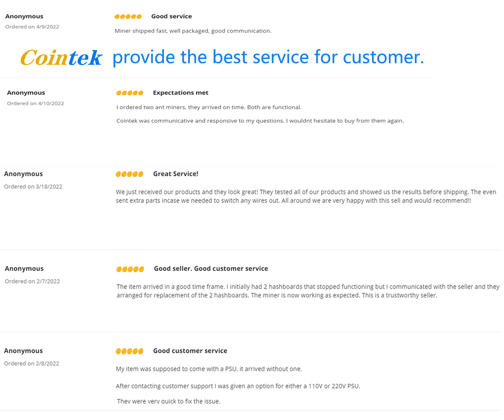
Task: Click 'Ordered on 4/10/2022' date text
Action: tap(36, 104)
